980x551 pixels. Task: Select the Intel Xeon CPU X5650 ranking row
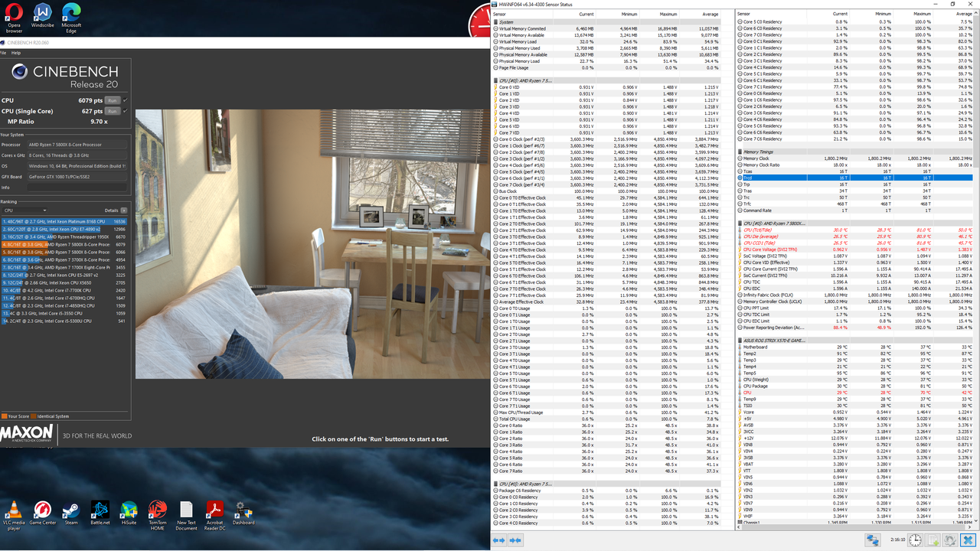[x=65, y=282]
